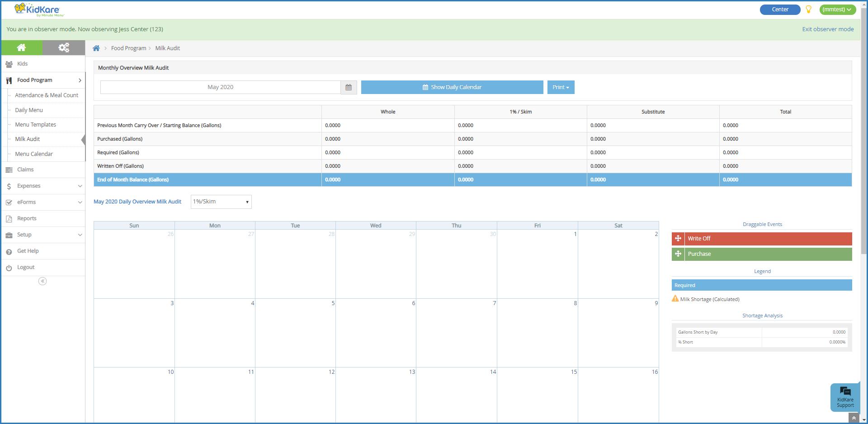Viewport: 868px width, 424px height.
Task: Open the Print dropdown
Action: click(x=561, y=87)
